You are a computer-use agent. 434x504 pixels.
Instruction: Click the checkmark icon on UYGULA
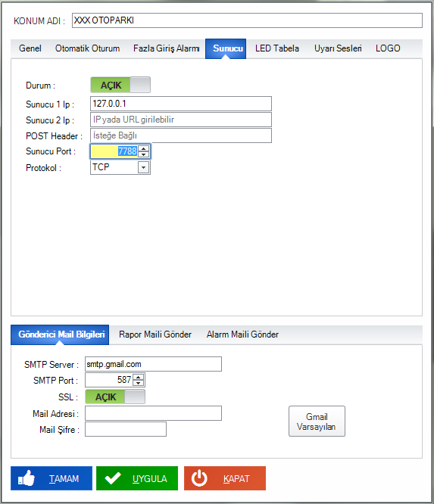point(113,478)
